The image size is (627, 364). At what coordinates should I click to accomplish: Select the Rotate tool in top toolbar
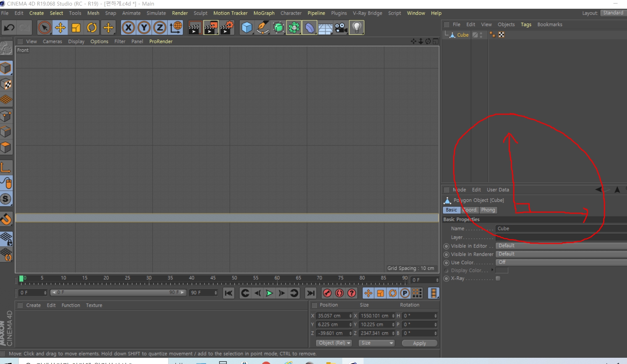point(92,28)
